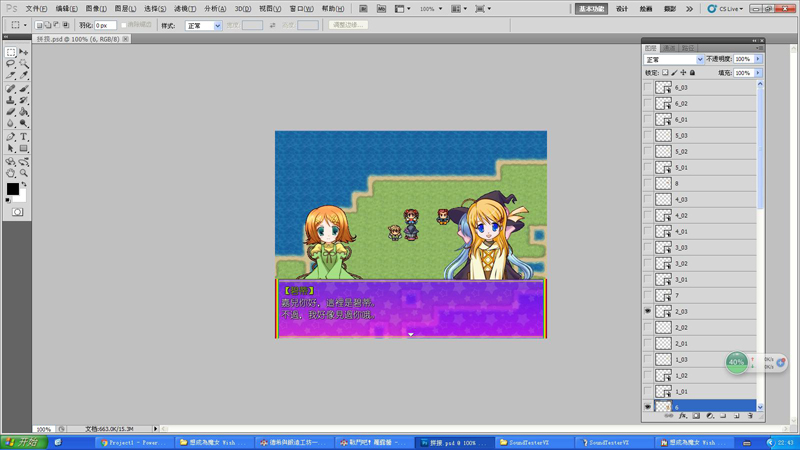
Task: Select the Rectangle shape tool
Action: (x=23, y=148)
